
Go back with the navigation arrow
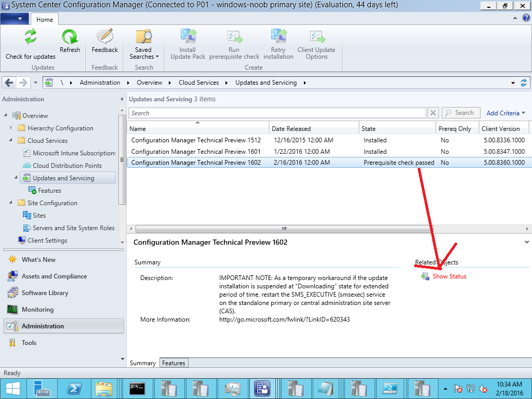[x=9, y=83]
